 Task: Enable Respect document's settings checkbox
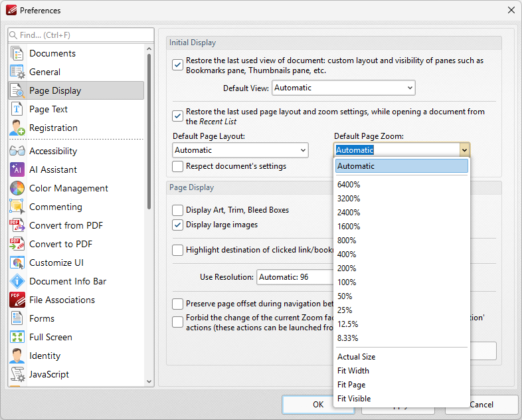(x=177, y=166)
